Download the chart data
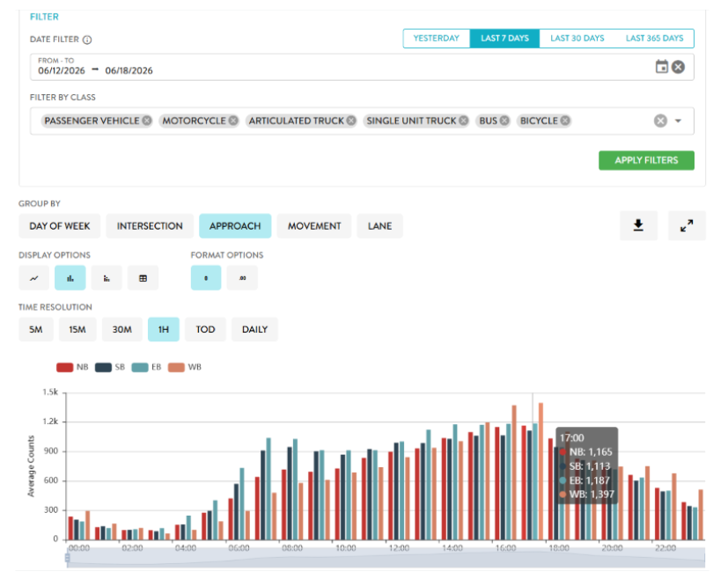Viewport: 728px width, 579px height. pos(638,225)
